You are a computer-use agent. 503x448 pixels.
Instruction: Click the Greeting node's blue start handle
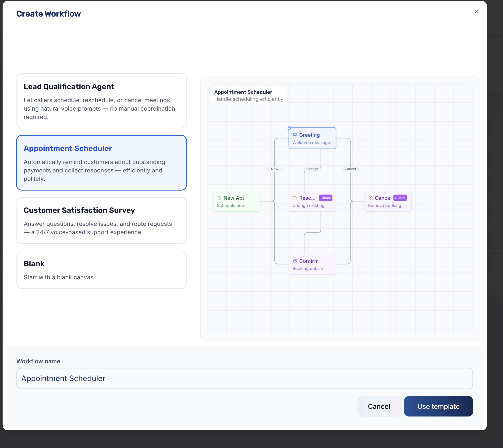[x=289, y=128]
